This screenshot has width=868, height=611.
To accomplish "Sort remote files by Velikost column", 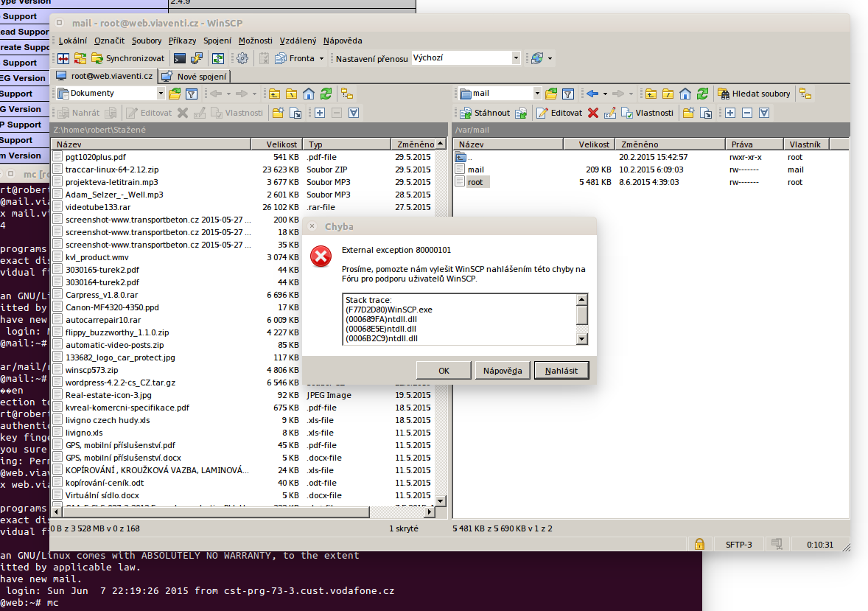I will (593, 144).
